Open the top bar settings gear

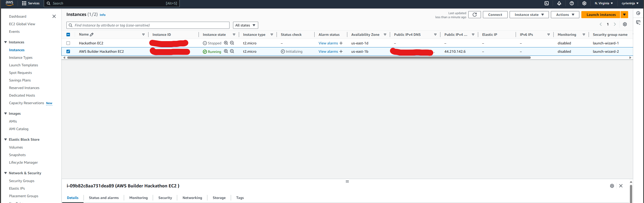pyautogui.click(x=584, y=3)
